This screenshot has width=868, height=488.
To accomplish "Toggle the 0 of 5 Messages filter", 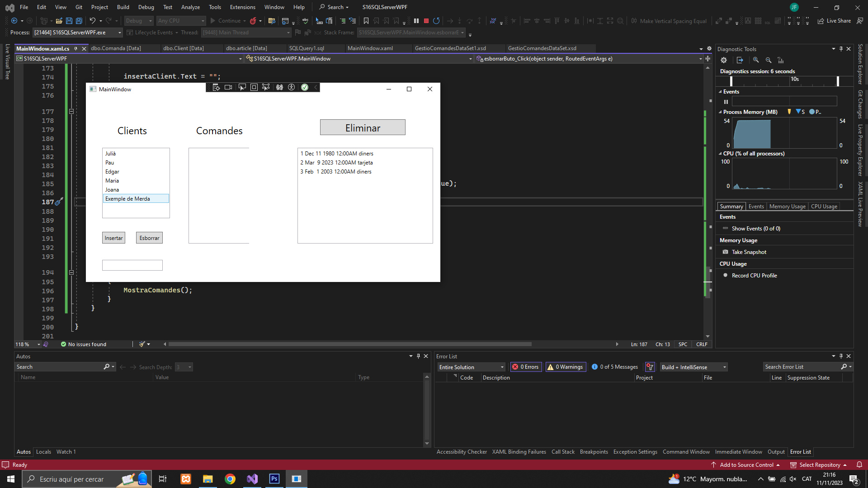I will click(615, 367).
